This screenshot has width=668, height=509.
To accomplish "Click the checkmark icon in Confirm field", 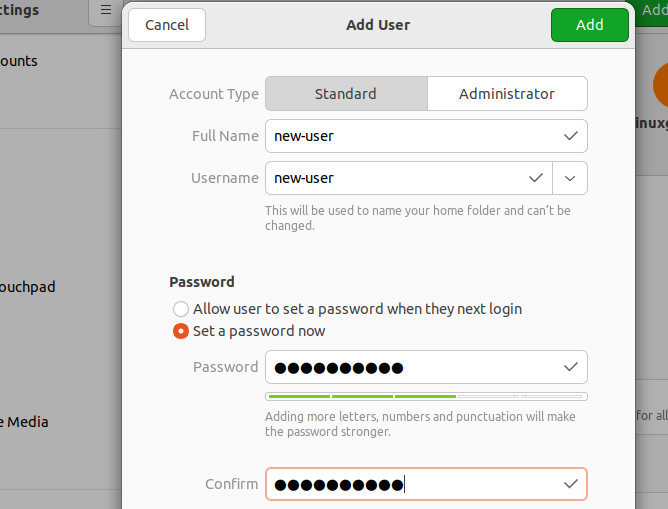I will pos(571,485).
